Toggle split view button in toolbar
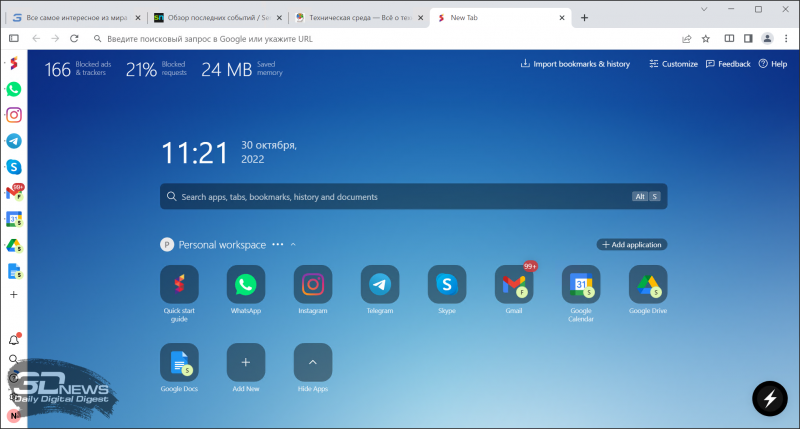This screenshot has width=800, height=429. coord(730,39)
